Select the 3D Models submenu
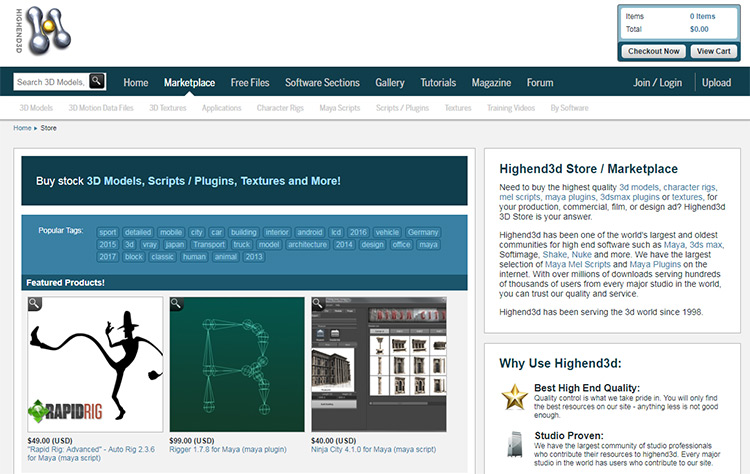This screenshot has height=474, width=750. pyautogui.click(x=36, y=108)
